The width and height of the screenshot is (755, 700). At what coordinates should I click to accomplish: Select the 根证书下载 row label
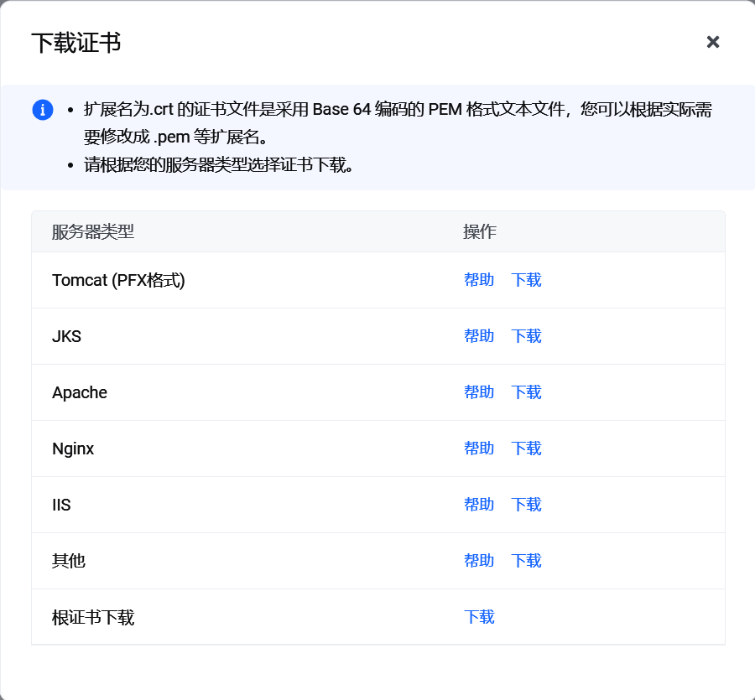coord(93,618)
